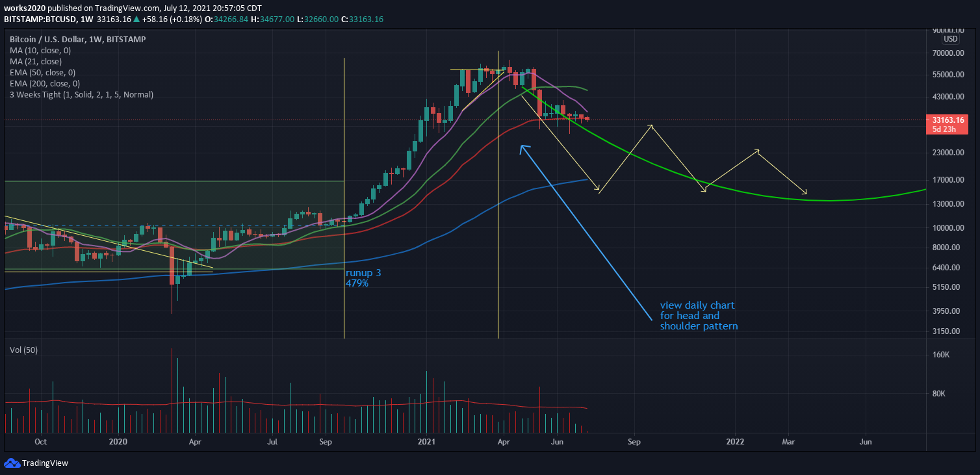Screen dimensions: 980x475
Task: Click the MA (10, close, 0) indicator label
Action: coord(40,50)
